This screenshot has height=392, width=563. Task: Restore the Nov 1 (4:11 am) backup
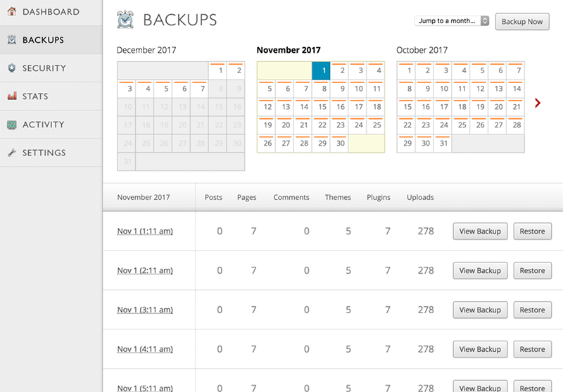tap(533, 349)
